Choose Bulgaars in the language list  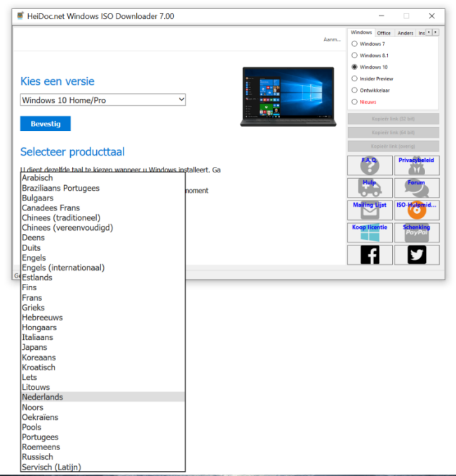click(103, 198)
